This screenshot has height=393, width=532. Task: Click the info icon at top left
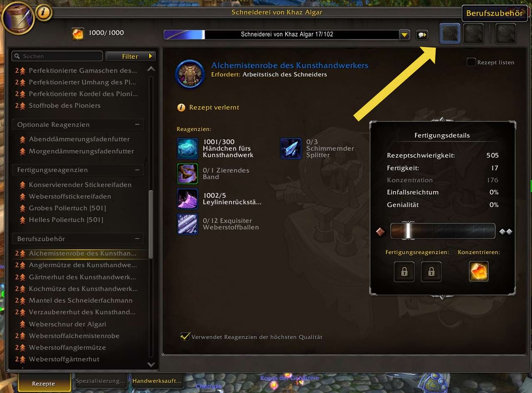(43, 12)
